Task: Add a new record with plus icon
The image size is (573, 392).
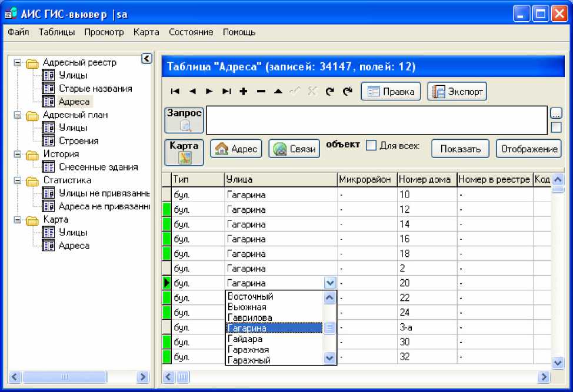Action: [244, 92]
